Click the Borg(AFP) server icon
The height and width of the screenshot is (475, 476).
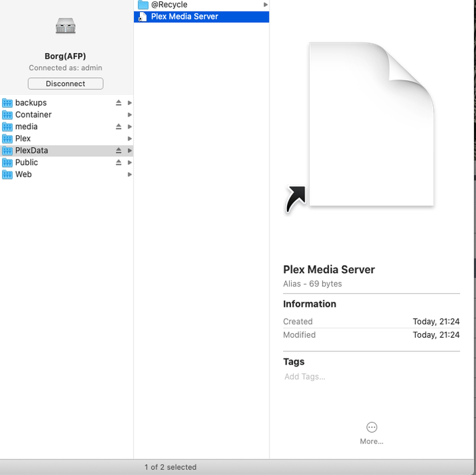click(x=66, y=26)
